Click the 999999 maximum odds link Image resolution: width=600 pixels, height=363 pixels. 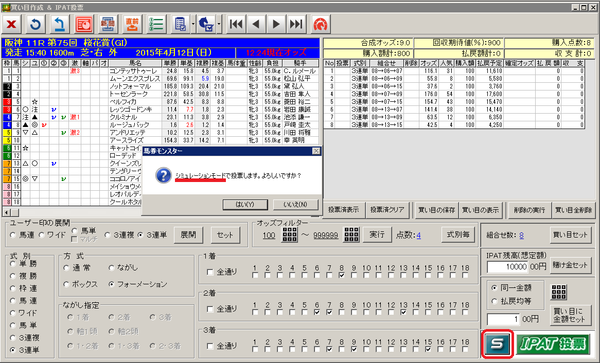326,235
